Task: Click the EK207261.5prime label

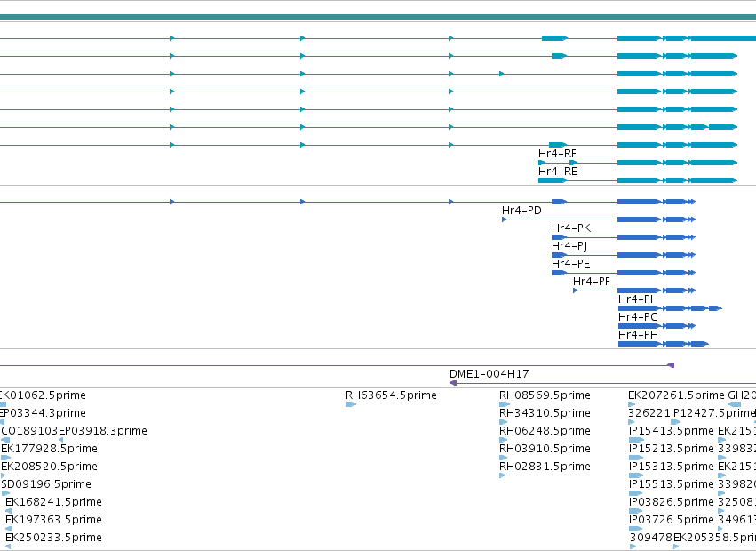Action: click(676, 395)
